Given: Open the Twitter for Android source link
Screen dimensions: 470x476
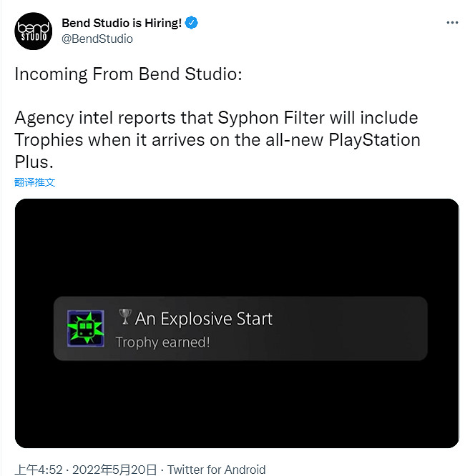Looking at the screenshot, I should click(x=216, y=470).
